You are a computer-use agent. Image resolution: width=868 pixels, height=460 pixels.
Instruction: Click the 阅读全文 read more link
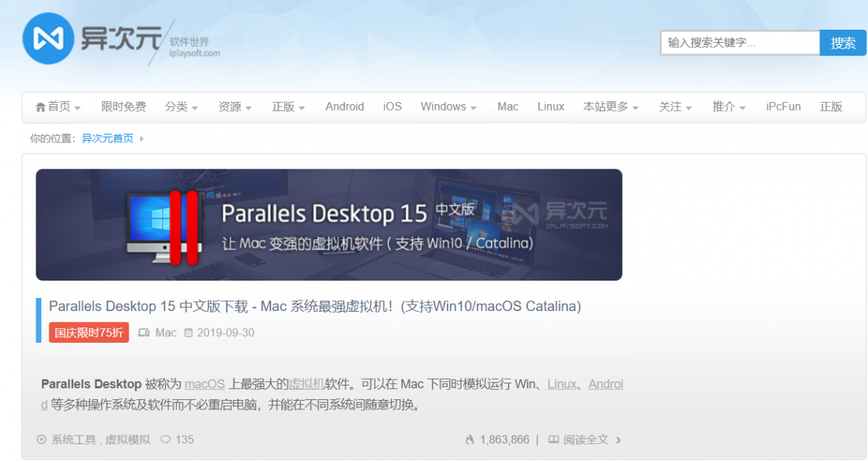tap(586, 439)
